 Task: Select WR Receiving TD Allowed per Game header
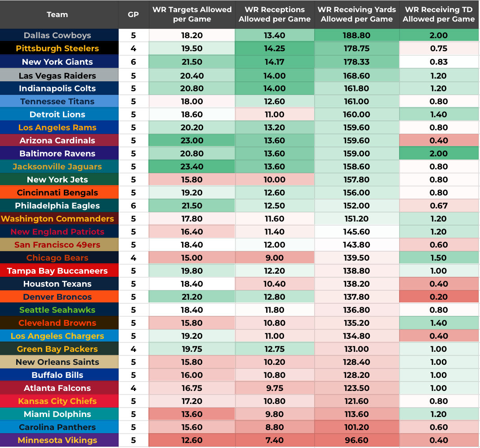pyautogui.click(x=439, y=14)
